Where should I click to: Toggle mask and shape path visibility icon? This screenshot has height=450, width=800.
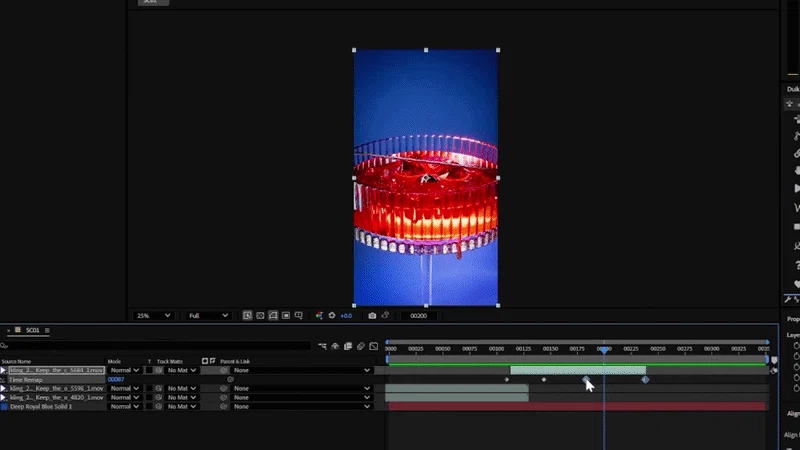273,315
